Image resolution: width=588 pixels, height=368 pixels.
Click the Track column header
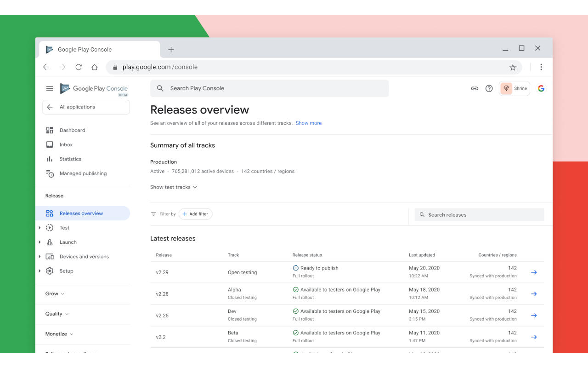[x=233, y=255]
